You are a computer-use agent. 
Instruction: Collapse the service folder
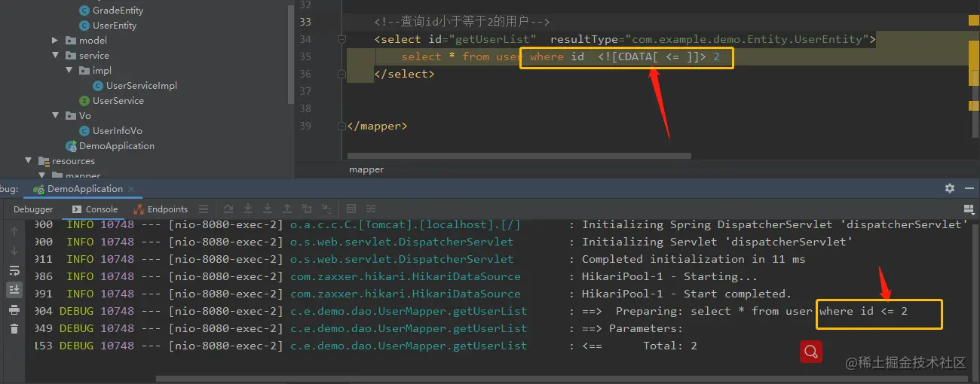55,55
